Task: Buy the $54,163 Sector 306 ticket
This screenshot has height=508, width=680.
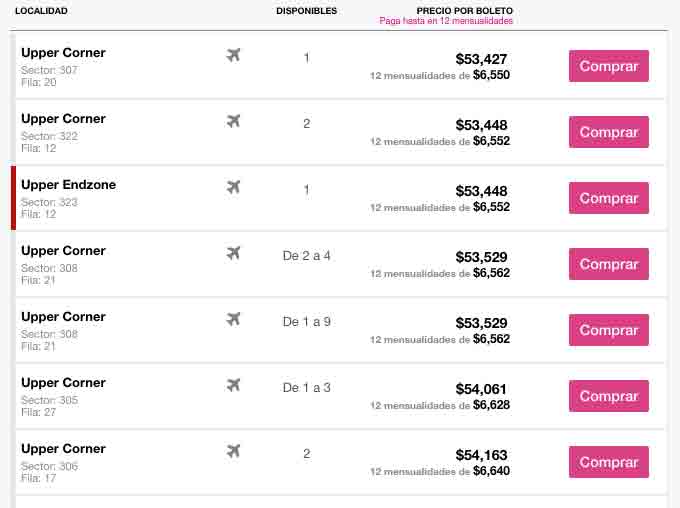Action: pos(609,462)
